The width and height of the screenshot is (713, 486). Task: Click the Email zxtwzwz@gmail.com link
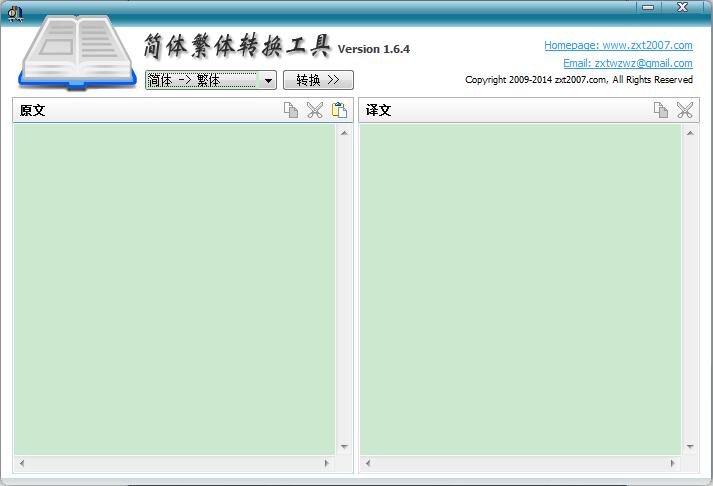tap(627, 63)
